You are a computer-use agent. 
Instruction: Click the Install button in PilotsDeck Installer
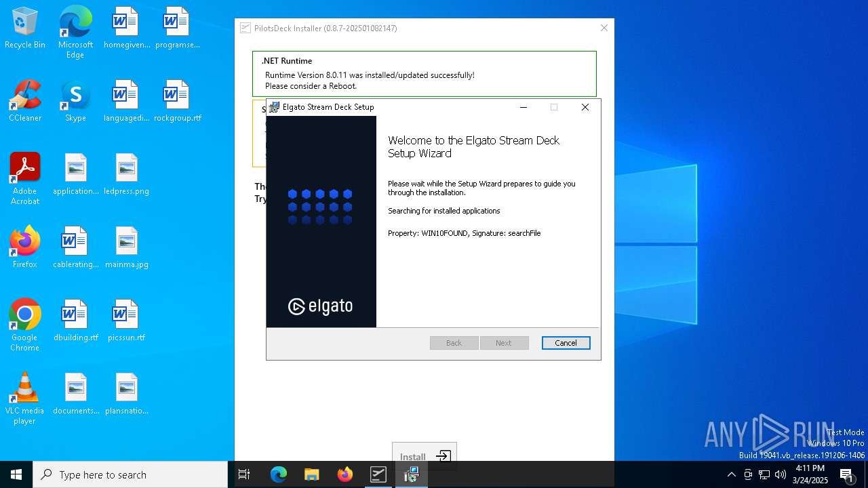425,456
